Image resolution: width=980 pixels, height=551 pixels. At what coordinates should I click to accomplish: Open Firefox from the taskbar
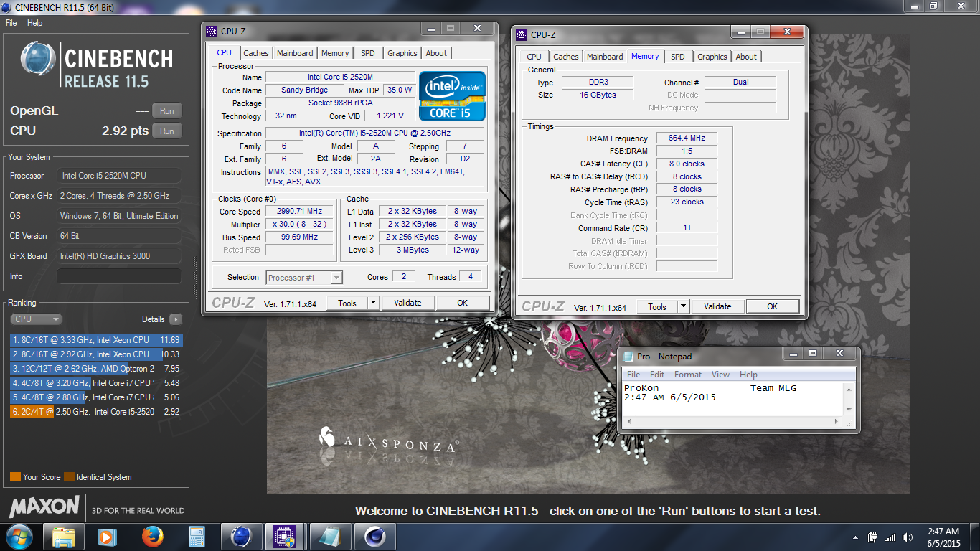point(152,536)
